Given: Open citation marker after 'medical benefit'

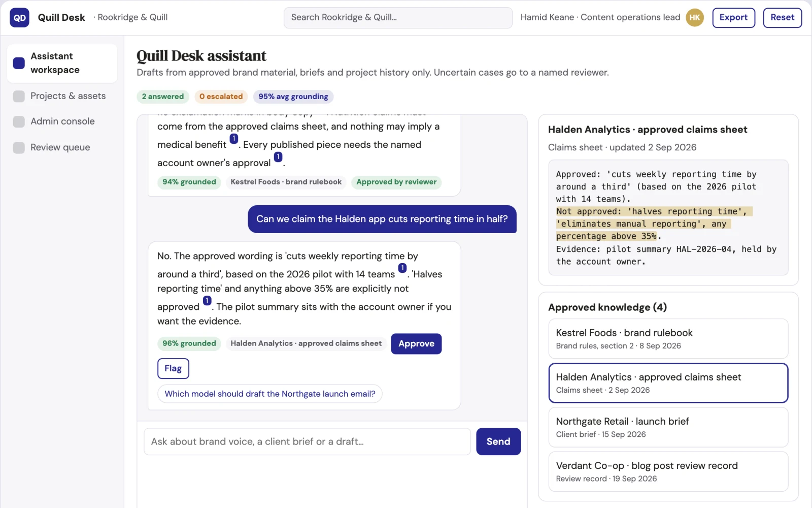Looking at the screenshot, I should coord(234,139).
